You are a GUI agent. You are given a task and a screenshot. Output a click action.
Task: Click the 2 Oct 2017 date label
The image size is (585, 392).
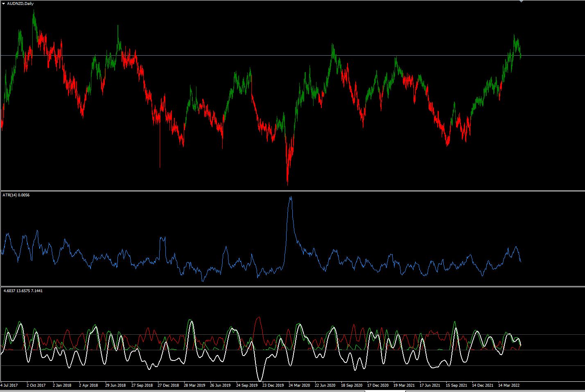click(36, 385)
